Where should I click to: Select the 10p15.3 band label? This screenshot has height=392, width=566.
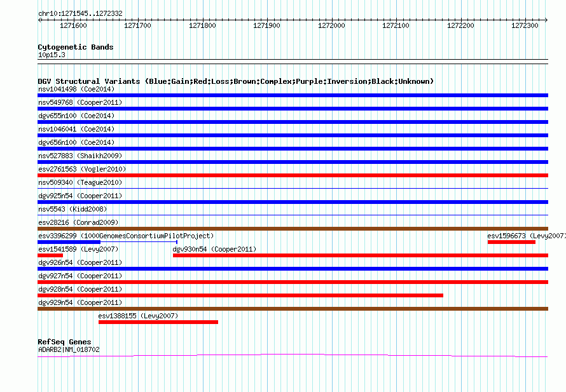pyautogui.click(x=52, y=55)
